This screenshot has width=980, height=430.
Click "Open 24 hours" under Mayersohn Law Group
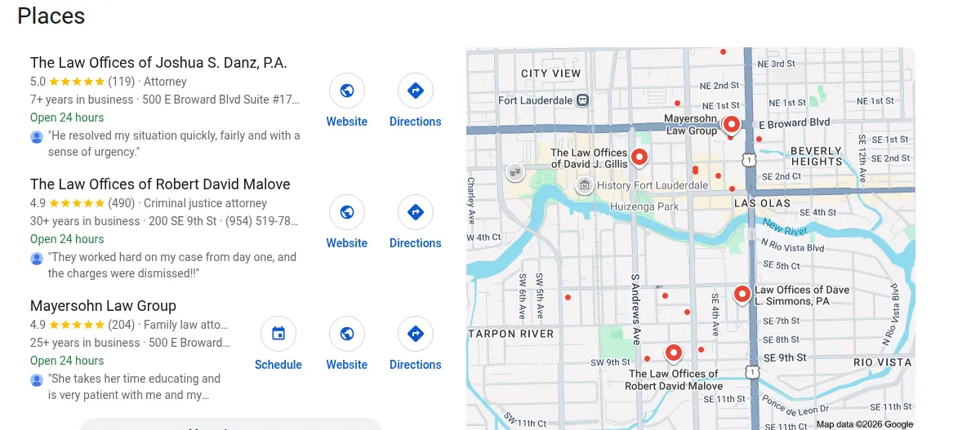pos(67,361)
